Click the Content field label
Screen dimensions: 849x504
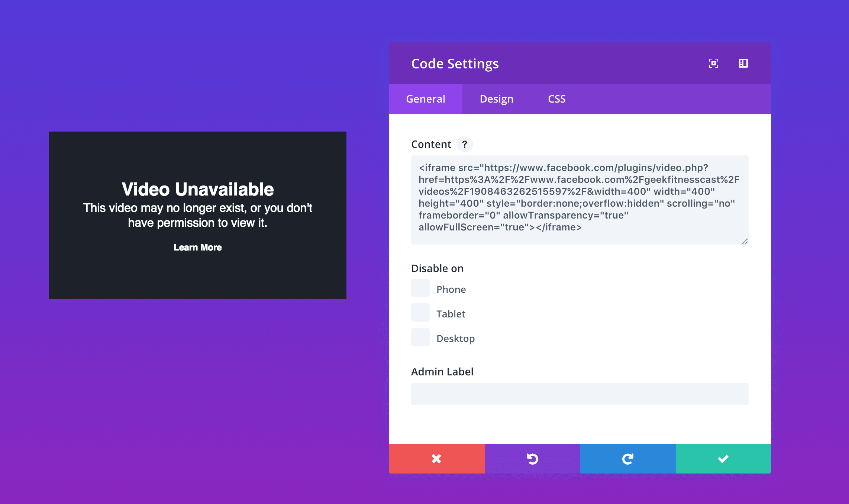tap(431, 144)
